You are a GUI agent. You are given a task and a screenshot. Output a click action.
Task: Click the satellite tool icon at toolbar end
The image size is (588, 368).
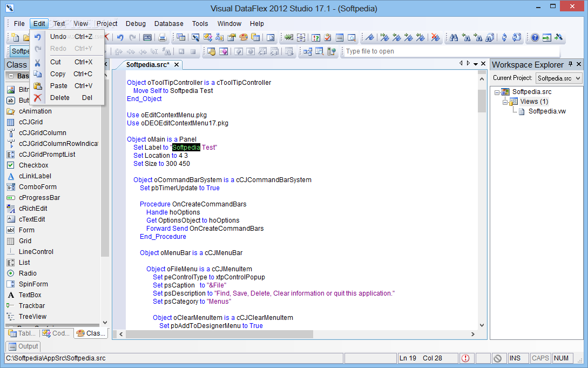[559, 37]
